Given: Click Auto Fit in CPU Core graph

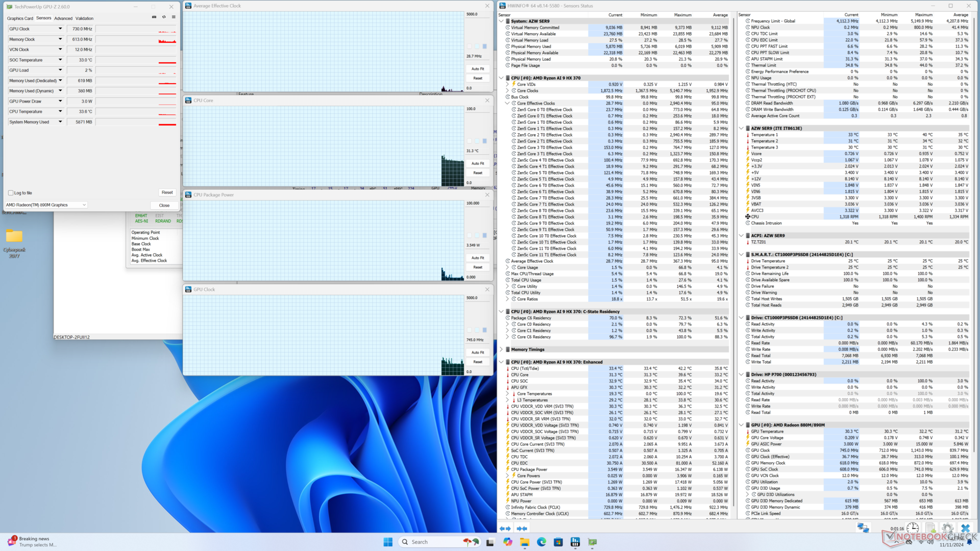Looking at the screenshot, I should pos(478,163).
